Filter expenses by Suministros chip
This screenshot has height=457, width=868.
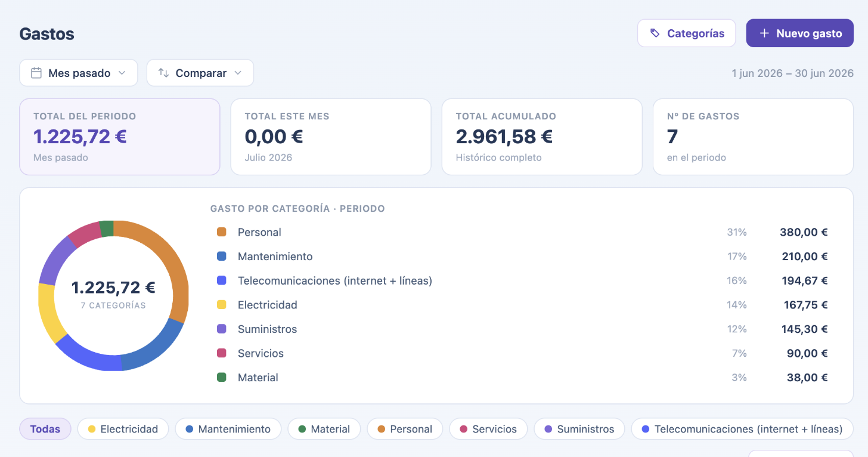pyautogui.click(x=579, y=429)
